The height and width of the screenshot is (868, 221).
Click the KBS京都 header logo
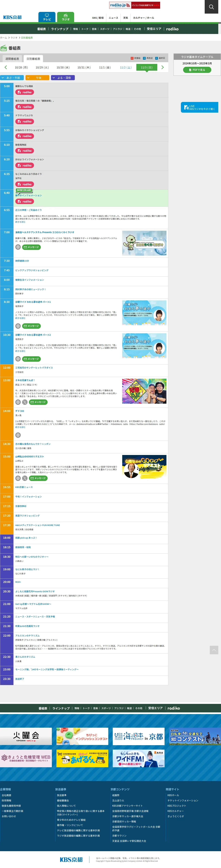(x=12, y=17)
